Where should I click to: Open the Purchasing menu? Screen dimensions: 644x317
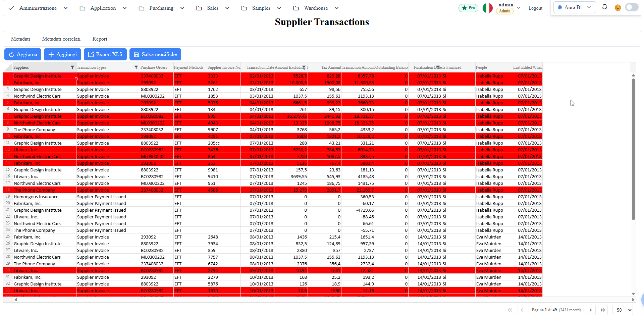tap(161, 8)
